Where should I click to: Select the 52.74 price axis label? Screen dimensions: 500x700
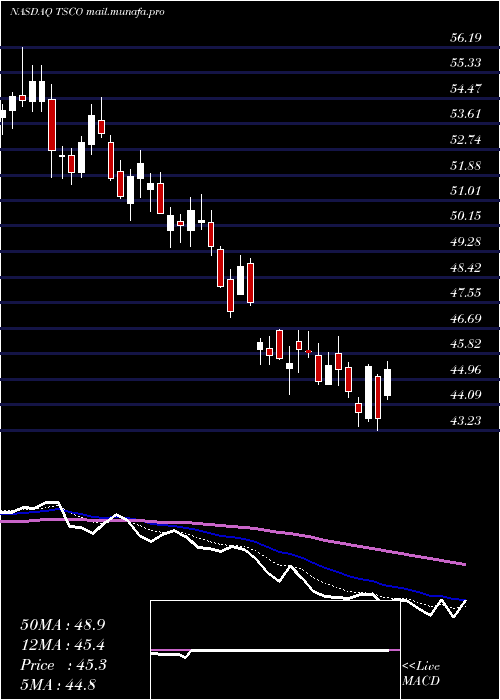point(465,140)
